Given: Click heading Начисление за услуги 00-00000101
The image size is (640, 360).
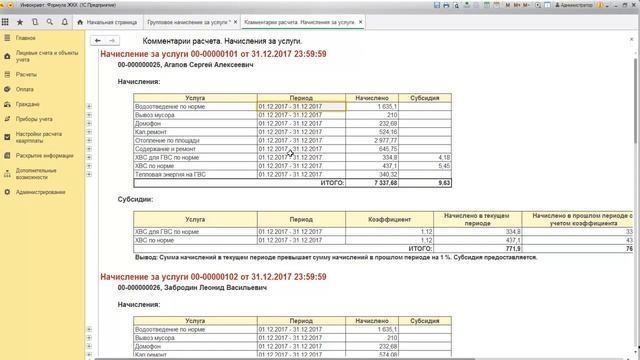Looking at the screenshot, I should coord(213,54).
